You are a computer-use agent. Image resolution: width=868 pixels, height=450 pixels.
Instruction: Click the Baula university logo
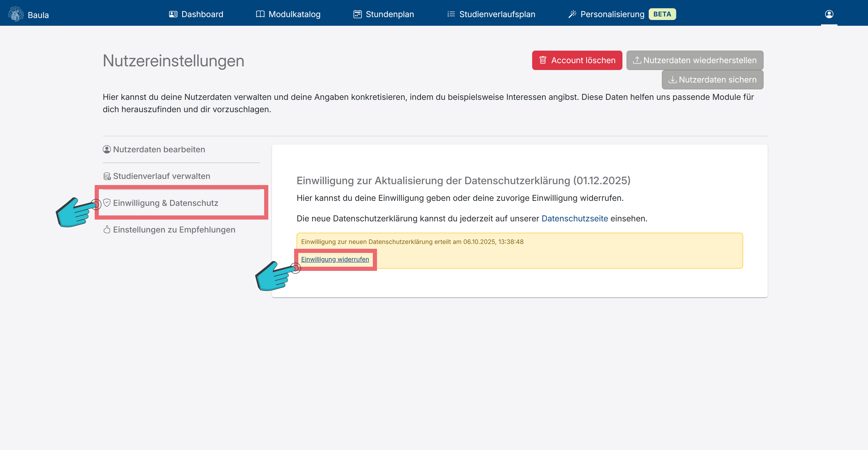pyautogui.click(x=16, y=14)
